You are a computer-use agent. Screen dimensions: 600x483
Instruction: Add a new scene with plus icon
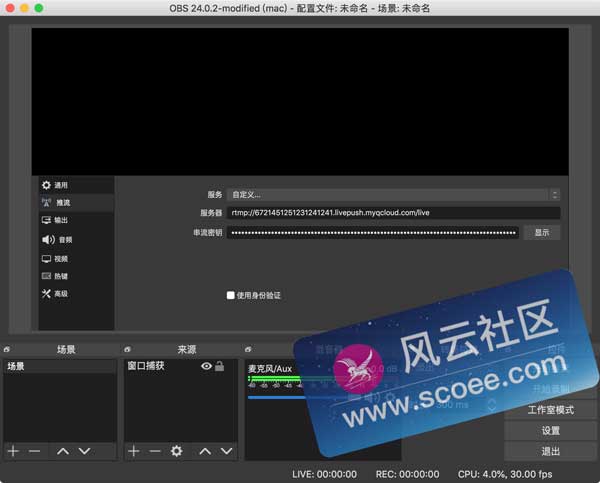point(13,451)
